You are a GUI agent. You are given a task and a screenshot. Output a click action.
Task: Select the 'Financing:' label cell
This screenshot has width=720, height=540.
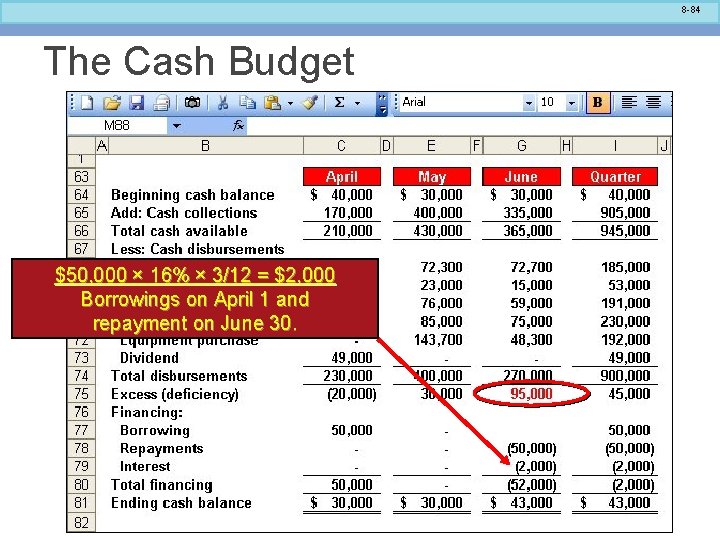[147, 412]
